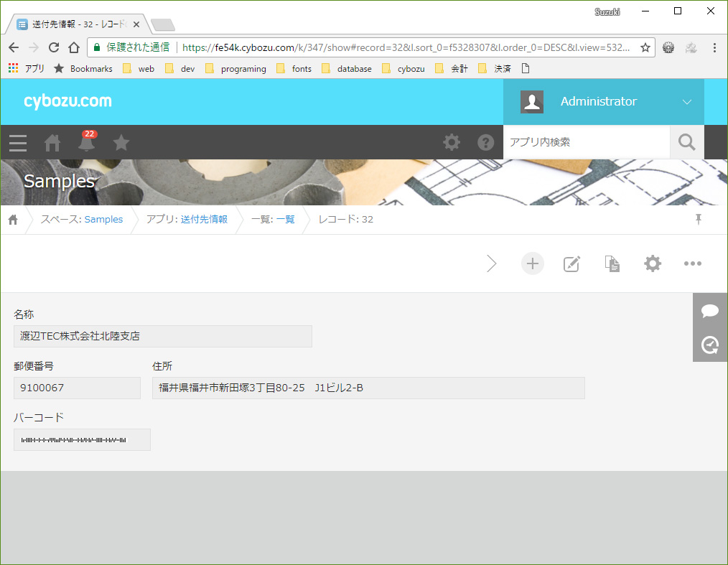
Task: Open the cybozu bookmarks folder
Action: (x=403, y=69)
